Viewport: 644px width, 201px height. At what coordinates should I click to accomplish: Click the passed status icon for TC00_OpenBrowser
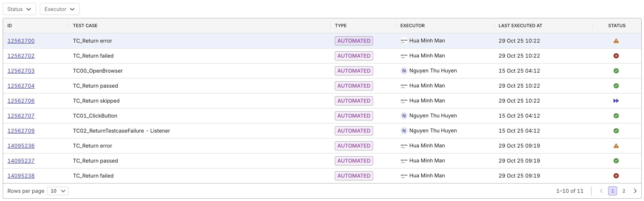616,71
